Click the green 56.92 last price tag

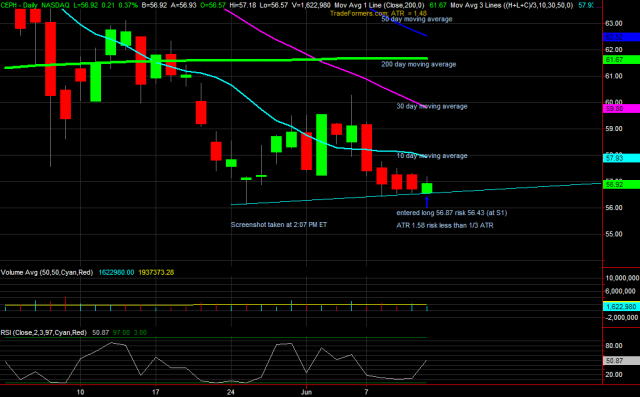click(x=621, y=185)
